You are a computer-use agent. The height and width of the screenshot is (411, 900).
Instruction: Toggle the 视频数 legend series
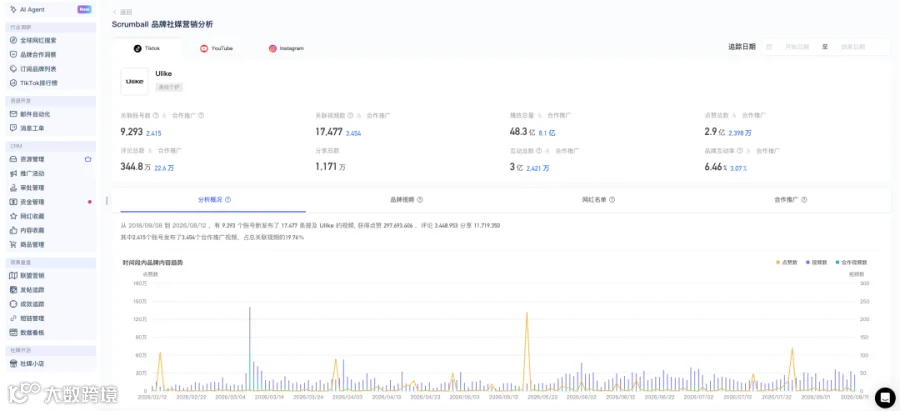(x=817, y=262)
